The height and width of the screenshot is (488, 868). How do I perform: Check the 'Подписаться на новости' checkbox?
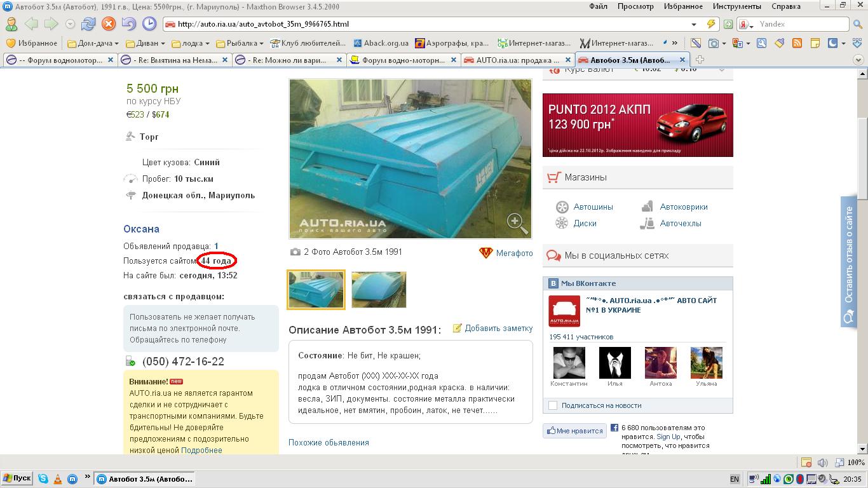[x=553, y=405]
